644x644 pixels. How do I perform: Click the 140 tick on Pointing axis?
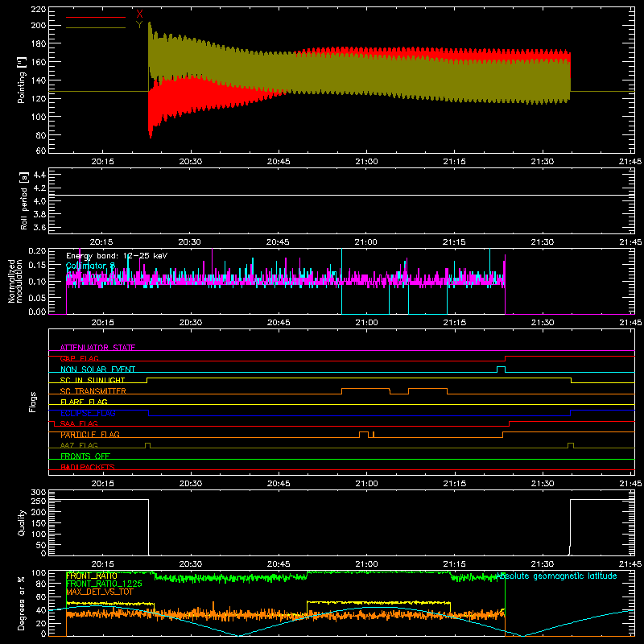point(38,80)
